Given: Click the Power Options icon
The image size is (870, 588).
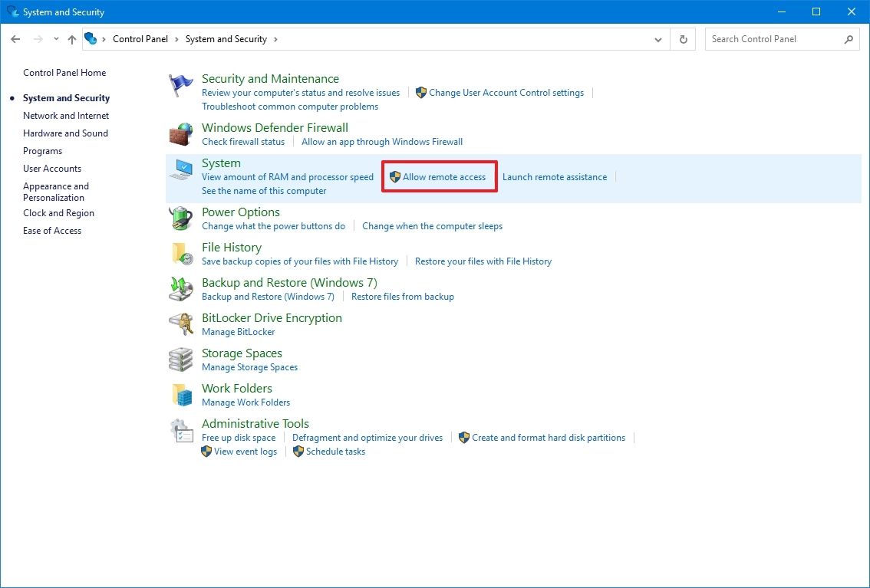Looking at the screenshot, I should coord(180,218).
